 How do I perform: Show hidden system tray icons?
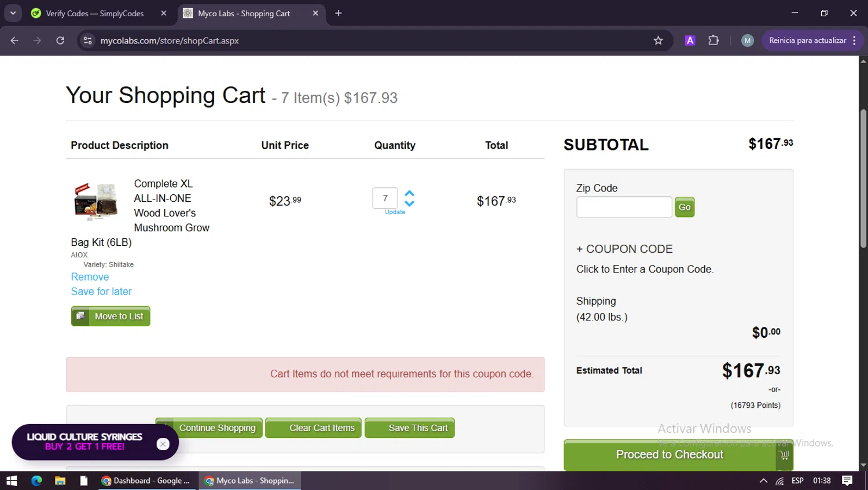pos(763,481)
